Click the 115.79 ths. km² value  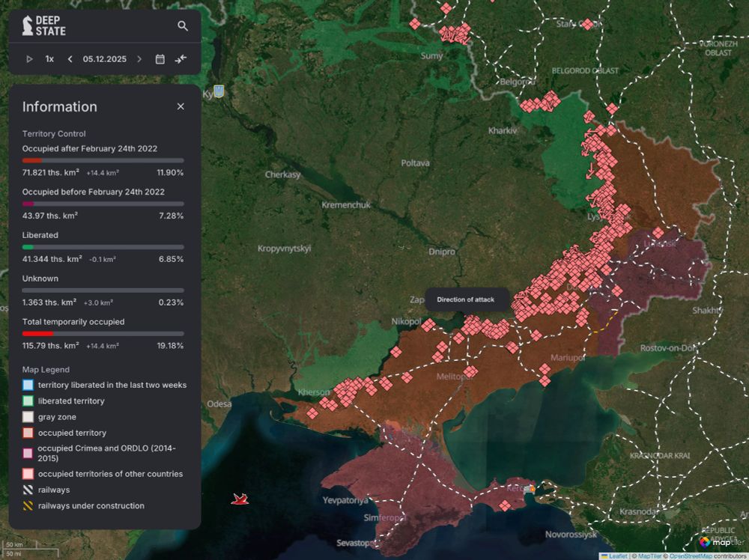[51, 346]
